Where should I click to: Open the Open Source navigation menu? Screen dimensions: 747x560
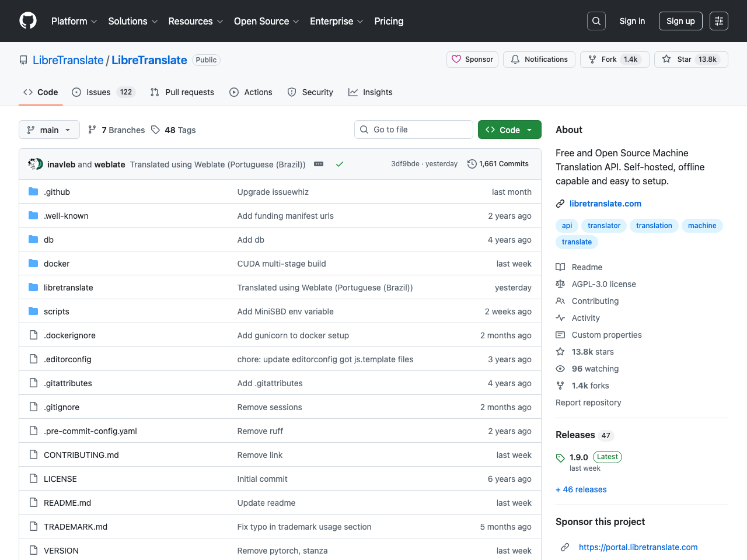266,21
